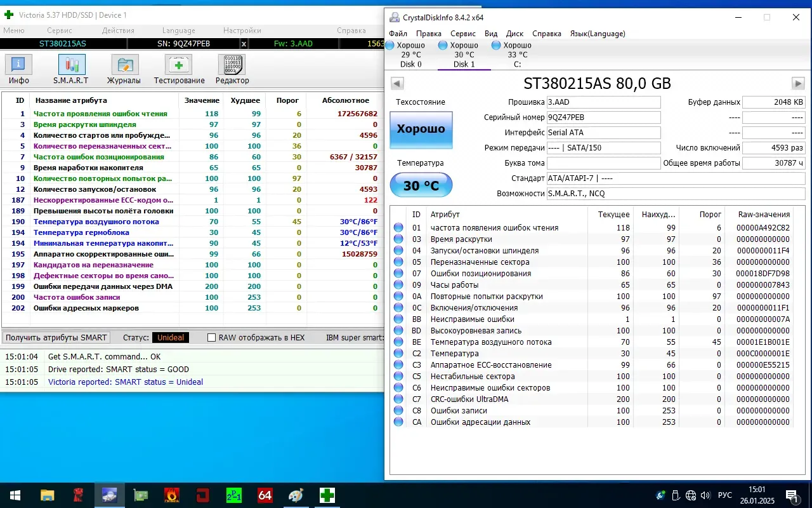Viewport: 812px width, 508px height.
Task: Click РУС language indicator in taskbar
Action: coord(724,495)
